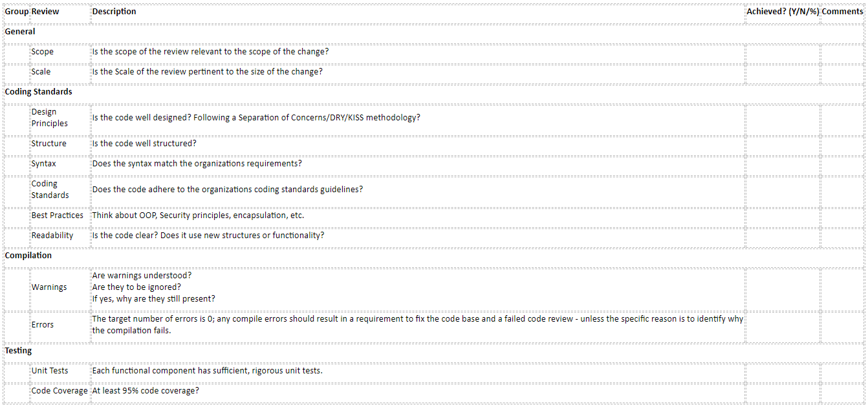
Task: Select the Testing group heading
Action: 18,351
